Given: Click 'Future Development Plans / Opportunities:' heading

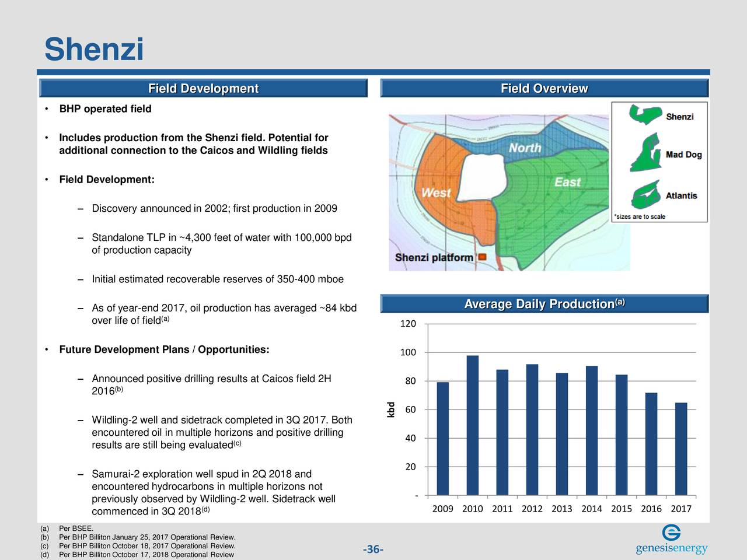Looking at the screenshot, I should tap(164, 350).
